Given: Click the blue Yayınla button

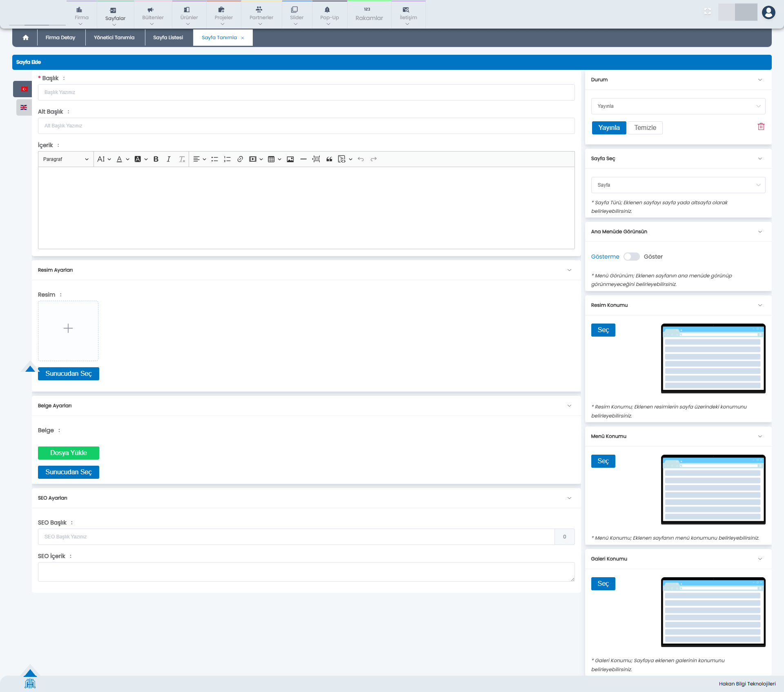Looking at the screenshot, I should tap(609, 128).
